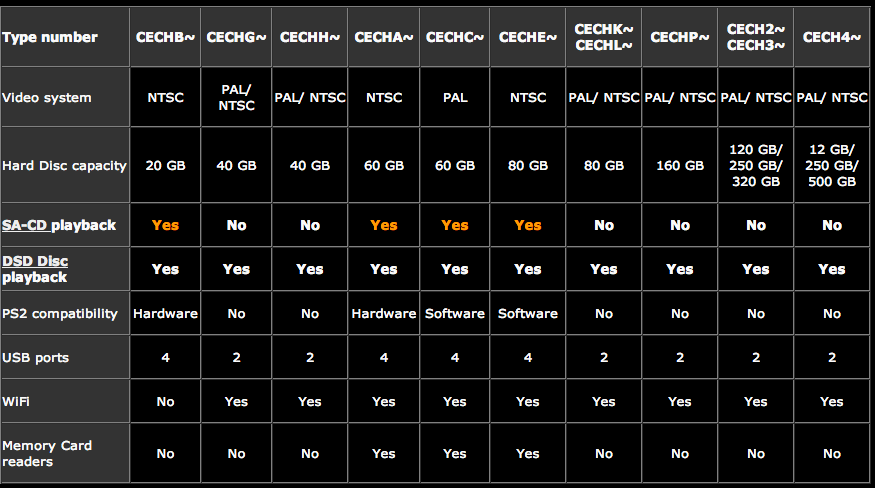The width and height of the screenshot is (875, 488).
Task: Select the 'USB ports' row label
Action: tap(65, 357)
